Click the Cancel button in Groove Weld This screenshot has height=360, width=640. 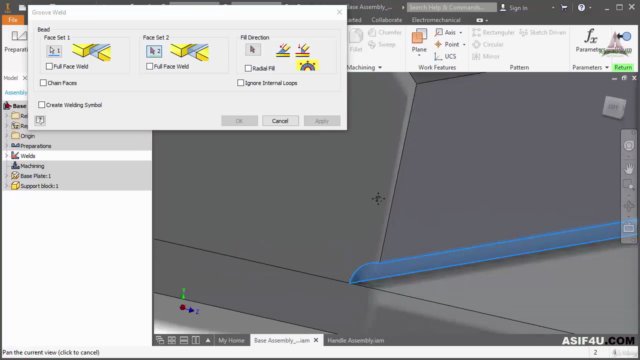[280, 121]
